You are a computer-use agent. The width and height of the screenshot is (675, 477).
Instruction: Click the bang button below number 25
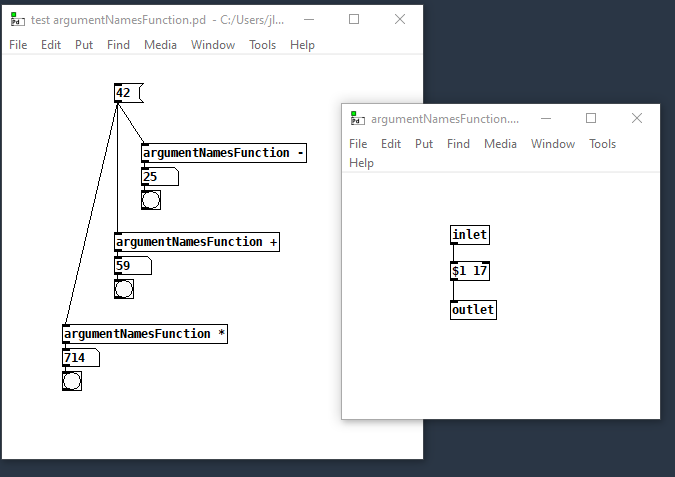coord(151,199)
